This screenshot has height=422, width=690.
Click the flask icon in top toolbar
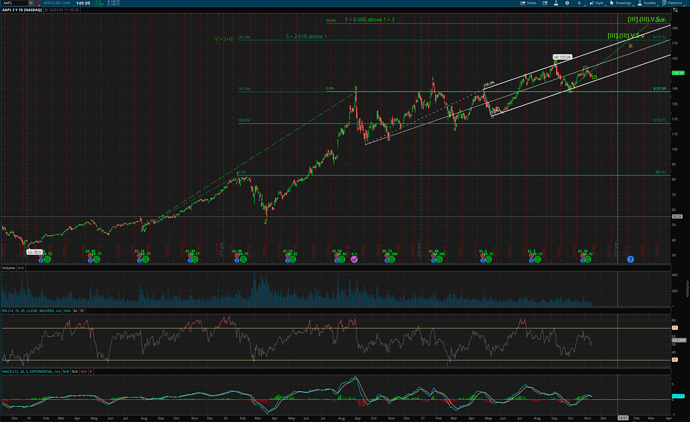point(556,3)
